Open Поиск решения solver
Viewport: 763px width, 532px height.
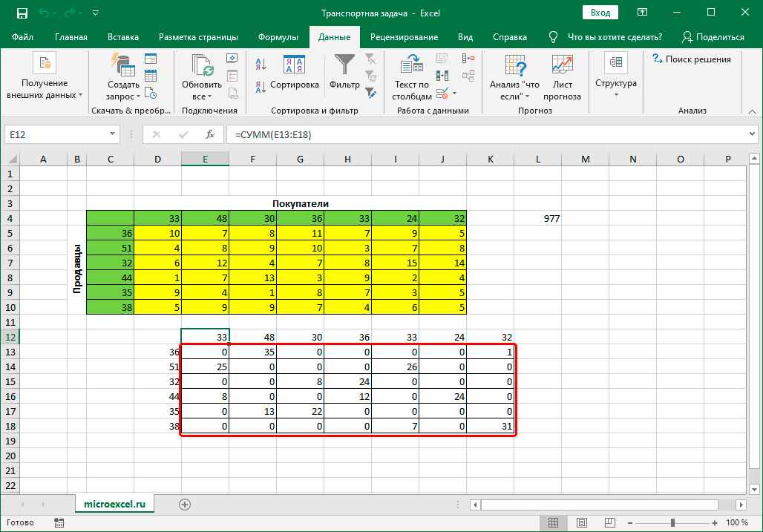coord(692,59)
